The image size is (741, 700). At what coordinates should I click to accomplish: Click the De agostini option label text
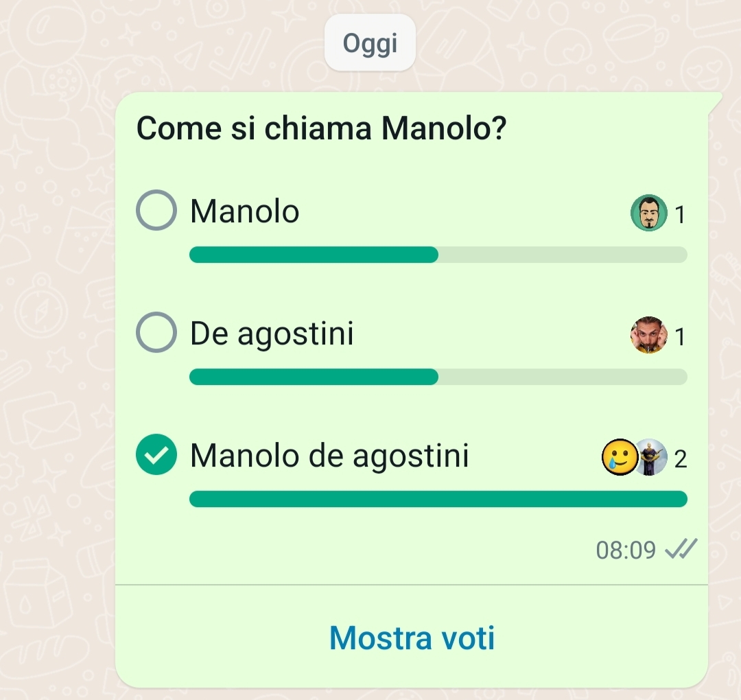tap(272, 334)
